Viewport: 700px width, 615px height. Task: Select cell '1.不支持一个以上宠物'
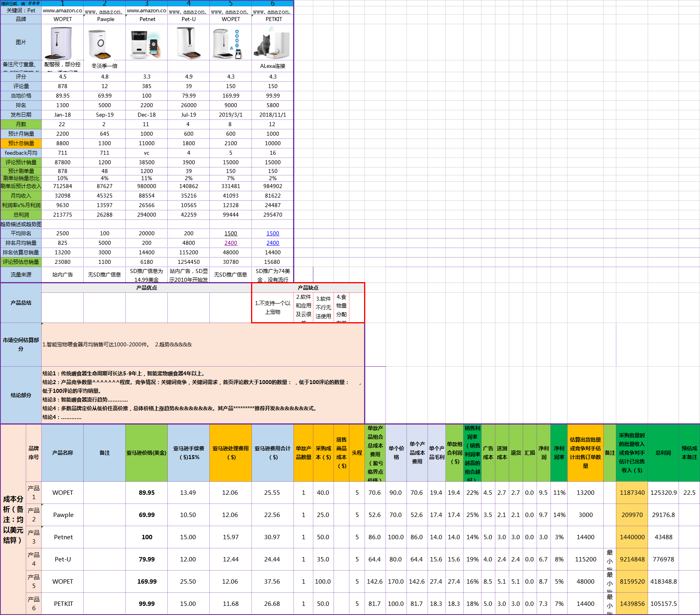[272, 307]
